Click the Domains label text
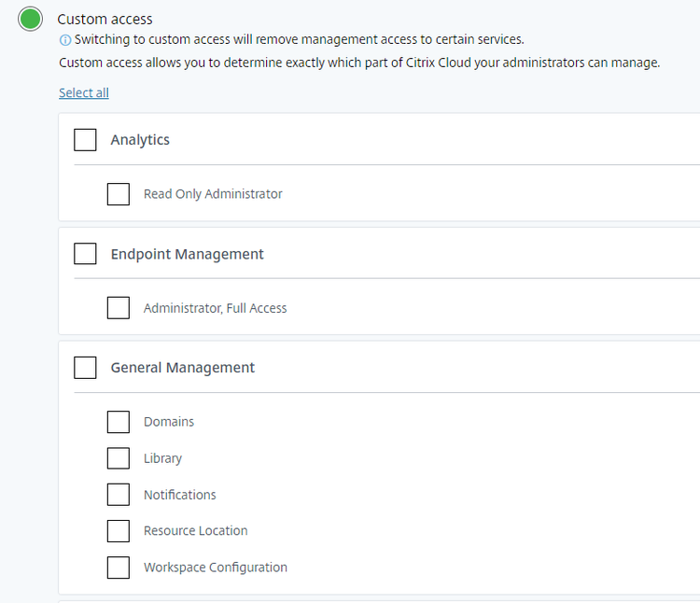The width and height of the screenshot is (700, 603). pyautogui.click(x=169, y=422)
